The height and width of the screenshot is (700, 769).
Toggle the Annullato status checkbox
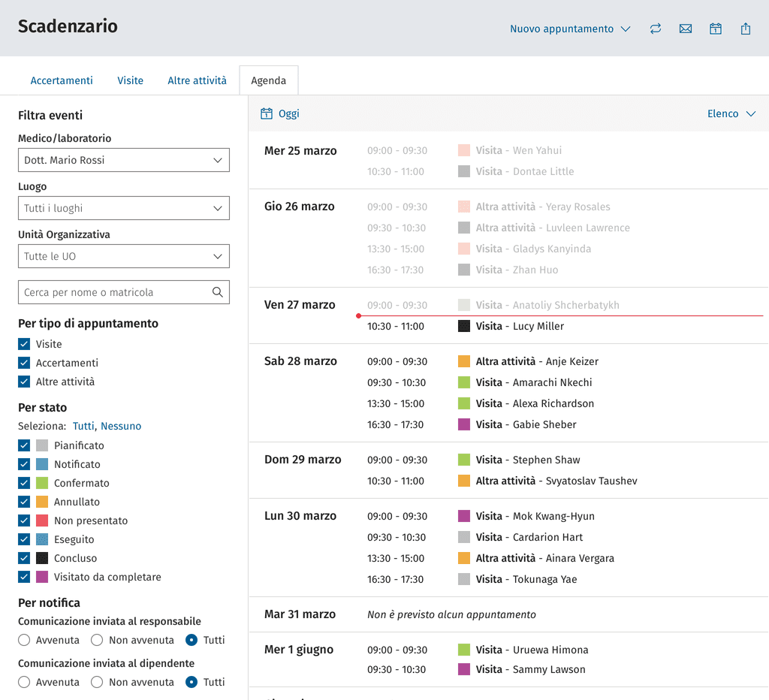[24, 501]
